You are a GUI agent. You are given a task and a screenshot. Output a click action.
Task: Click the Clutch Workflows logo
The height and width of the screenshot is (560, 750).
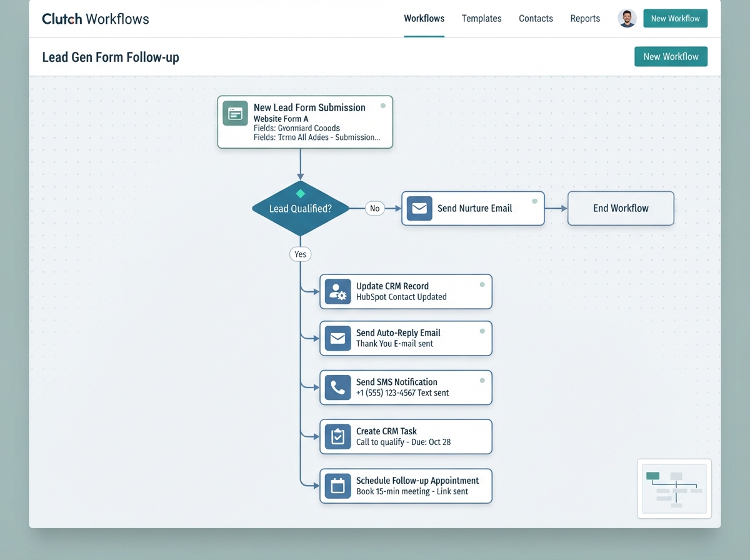(96, 19)
